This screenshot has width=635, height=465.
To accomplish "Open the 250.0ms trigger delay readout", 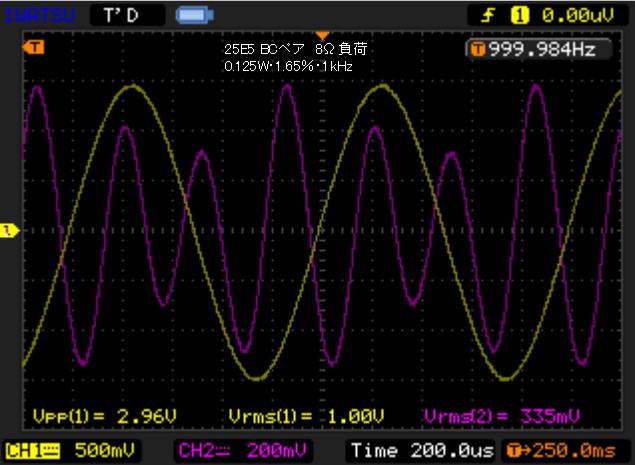I will pos(561,450).
